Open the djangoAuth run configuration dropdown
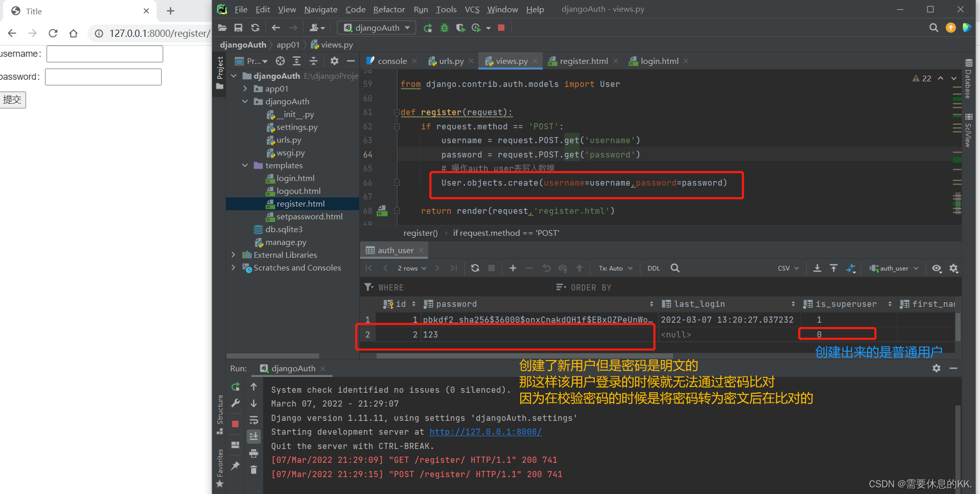Image resolution: width=980 pixels, height=494 pixels. (x=376, y=28)
